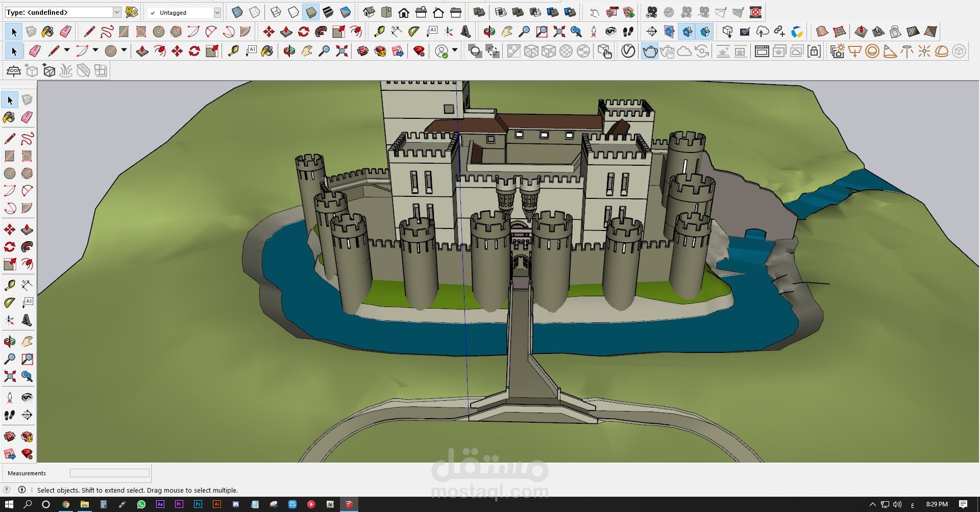Choose the Polygon tool in left toolbar
Viewport: 980px width, 512px height.
(x=27, y=173)
